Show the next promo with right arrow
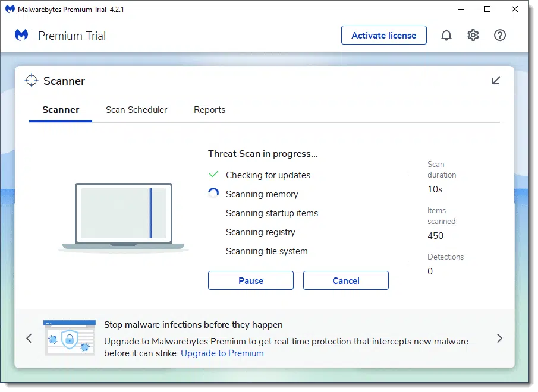 pyautogui.click(x=499, y=339)
